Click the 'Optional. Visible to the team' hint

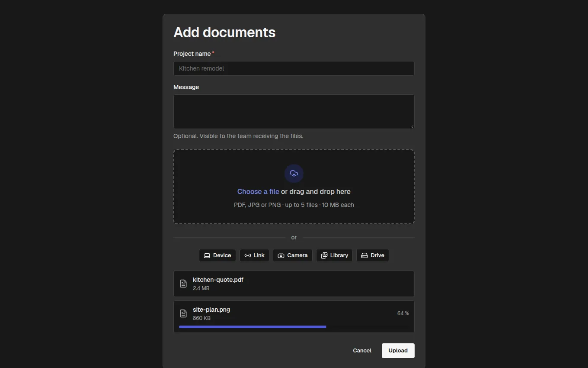click(x=238, y=136)
